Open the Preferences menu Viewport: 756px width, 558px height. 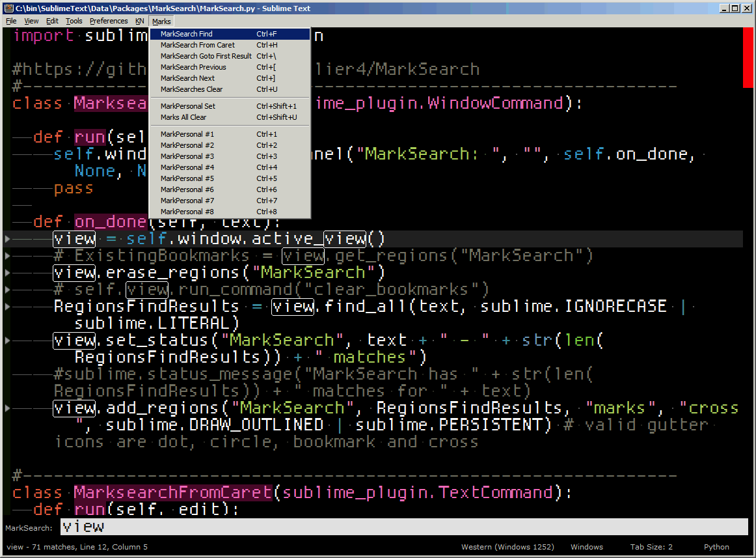[109, 21]
